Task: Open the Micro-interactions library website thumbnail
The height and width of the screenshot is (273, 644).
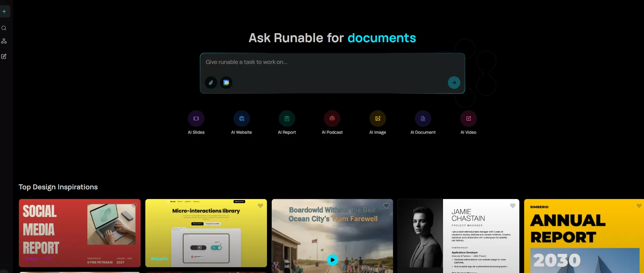Action: pyautogui.click(x=206, y=233)
